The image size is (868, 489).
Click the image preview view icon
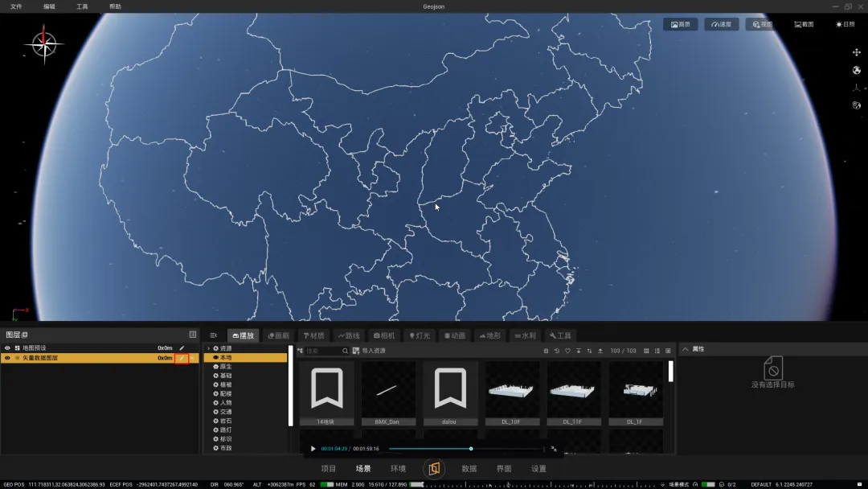[x=668, y=351]
